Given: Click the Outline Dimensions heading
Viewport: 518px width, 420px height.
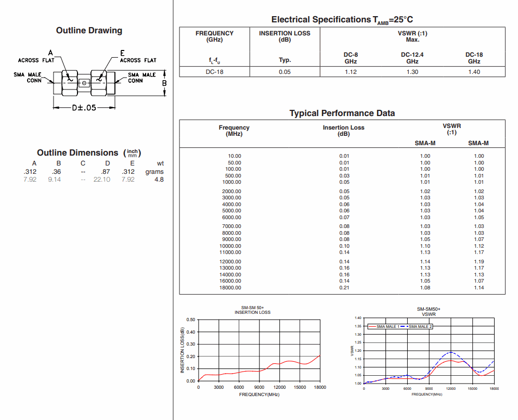Looking at the screenshot, I should click(x=77, y=152).
